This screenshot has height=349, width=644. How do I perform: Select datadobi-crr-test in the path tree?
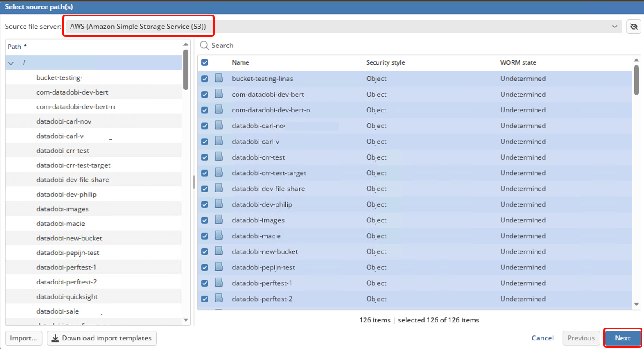click(63, 151)
